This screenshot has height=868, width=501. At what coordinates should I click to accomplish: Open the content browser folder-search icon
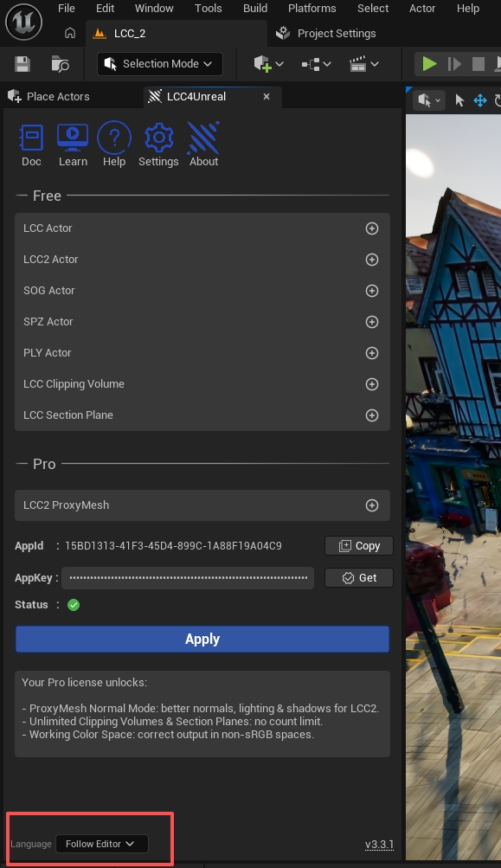pos(61,64)
